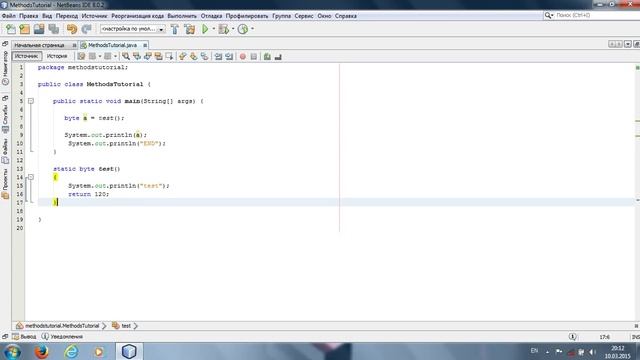The width and height of the screenshot is (640, 360).
Task: Click the Shift Line Right icon
Action: 229,56
